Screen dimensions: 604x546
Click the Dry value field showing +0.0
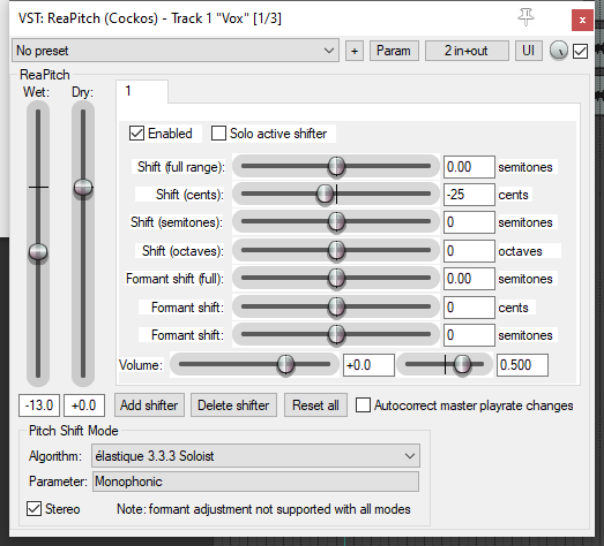[84, 405]
